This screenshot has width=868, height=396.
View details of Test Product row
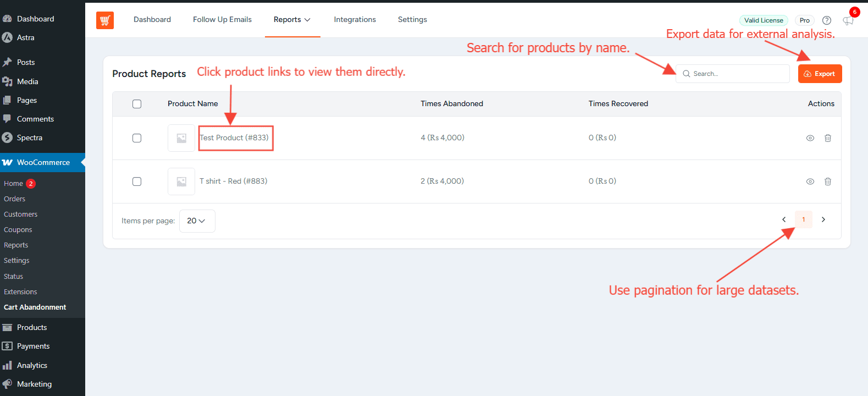(x=810, y=138)
